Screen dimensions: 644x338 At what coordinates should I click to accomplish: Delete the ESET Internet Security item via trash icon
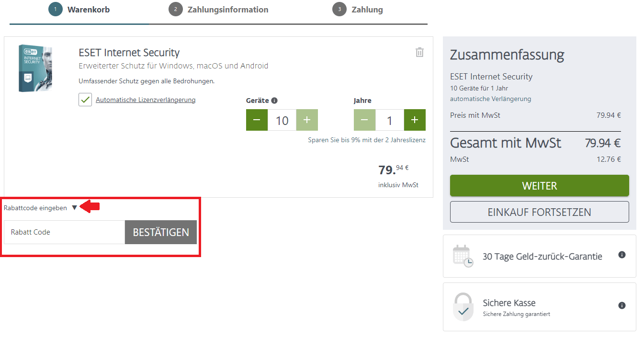(x=419, y=52)
